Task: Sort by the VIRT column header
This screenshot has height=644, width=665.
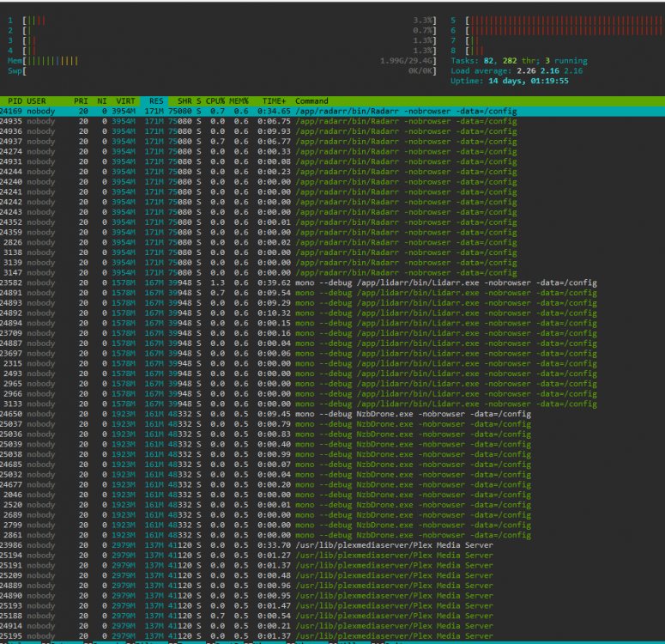Action: pyautogui.click(x=125, y=101)
